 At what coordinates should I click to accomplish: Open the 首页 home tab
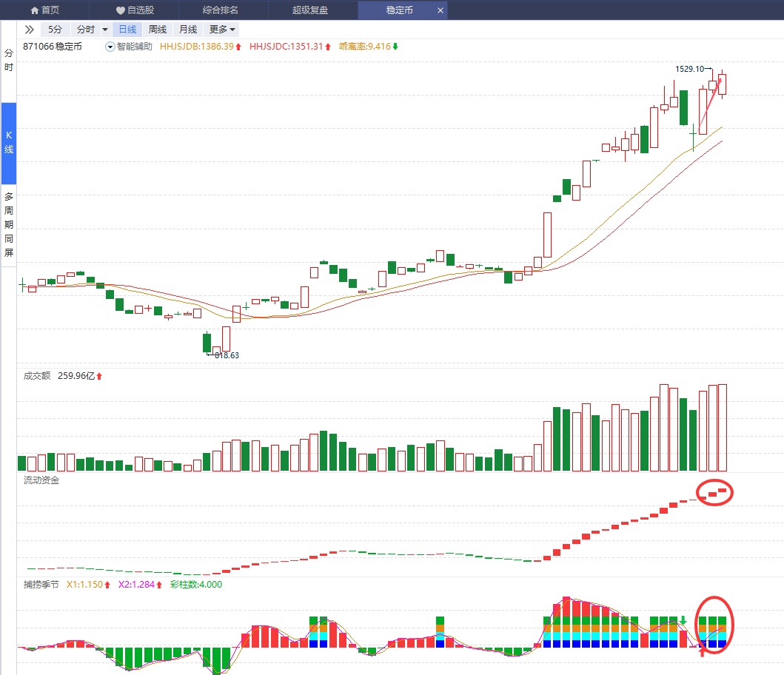pos(44,10)
